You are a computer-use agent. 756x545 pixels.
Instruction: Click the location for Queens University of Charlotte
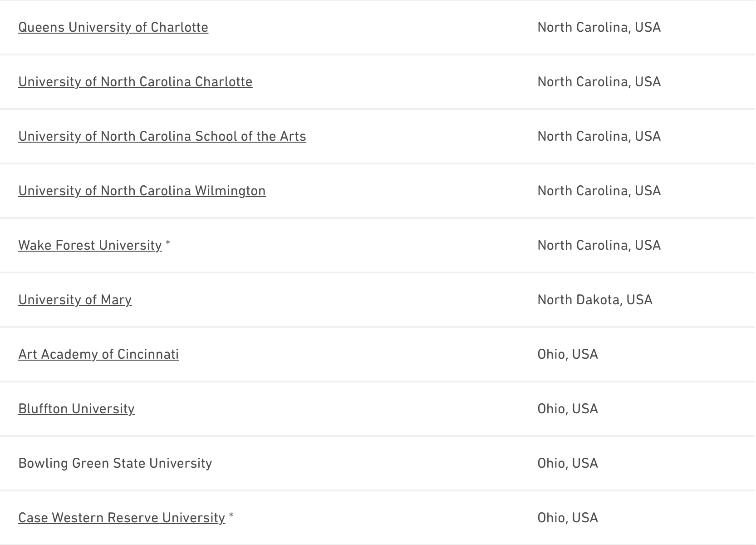click(x=599, y=27)
